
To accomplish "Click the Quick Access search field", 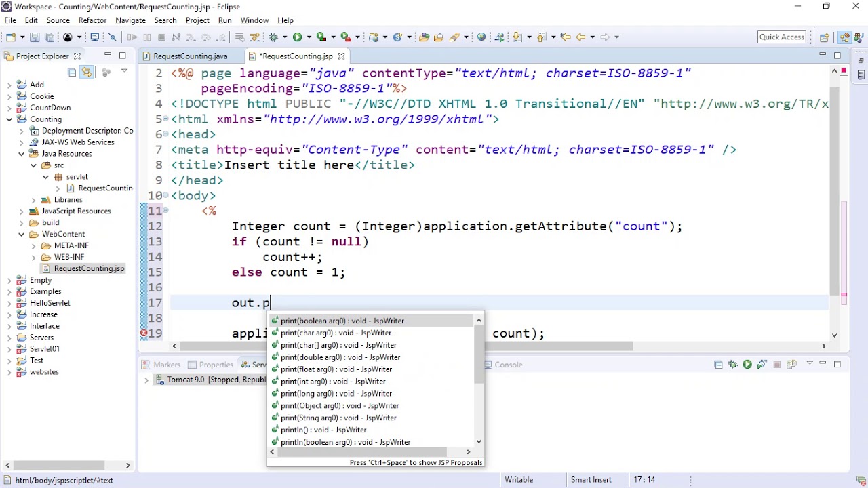I will pos(782,37).
